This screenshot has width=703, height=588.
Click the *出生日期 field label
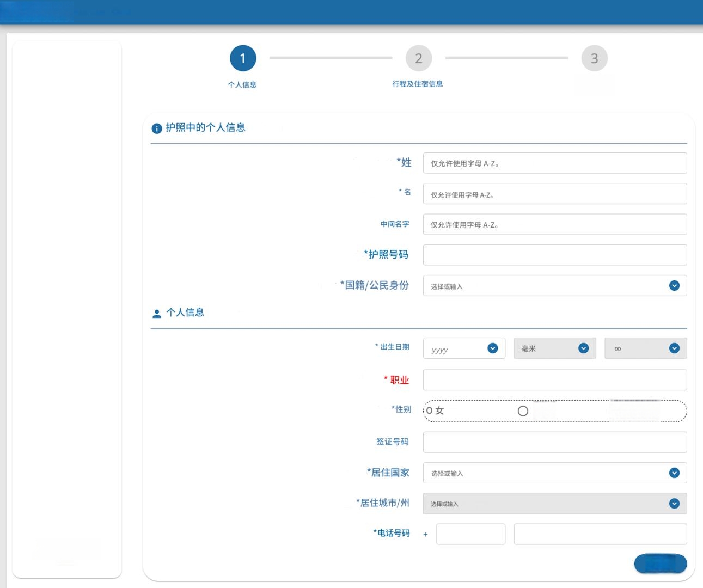click(392, 347)
